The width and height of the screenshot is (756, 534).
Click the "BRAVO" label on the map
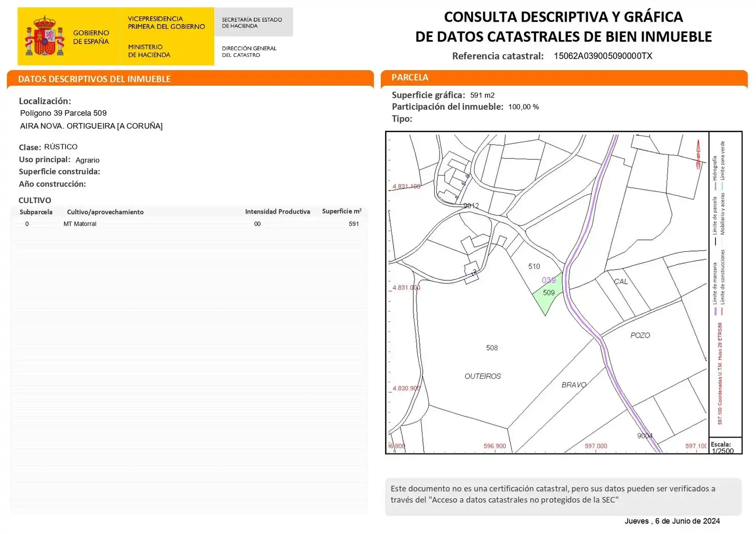(574, 385)
